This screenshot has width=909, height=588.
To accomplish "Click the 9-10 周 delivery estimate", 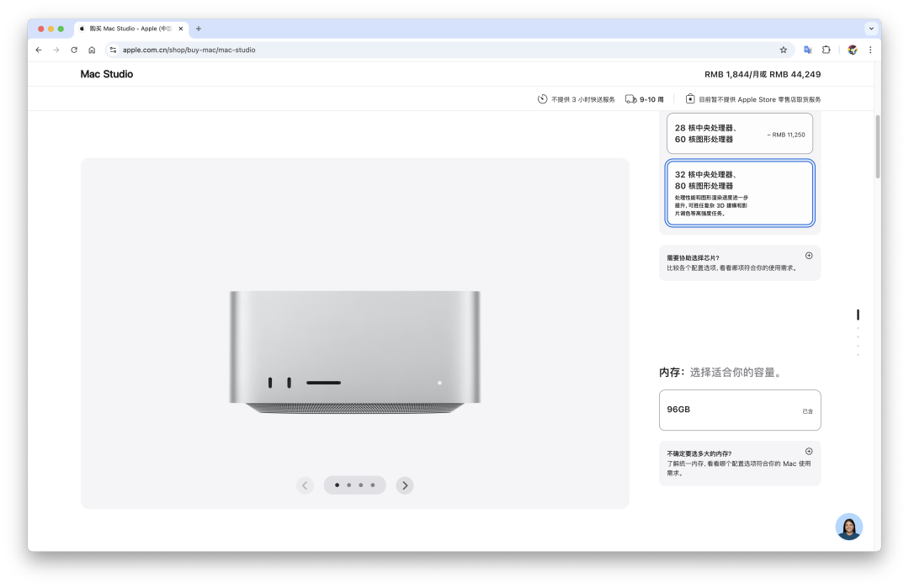I will [x=651, y=99].
